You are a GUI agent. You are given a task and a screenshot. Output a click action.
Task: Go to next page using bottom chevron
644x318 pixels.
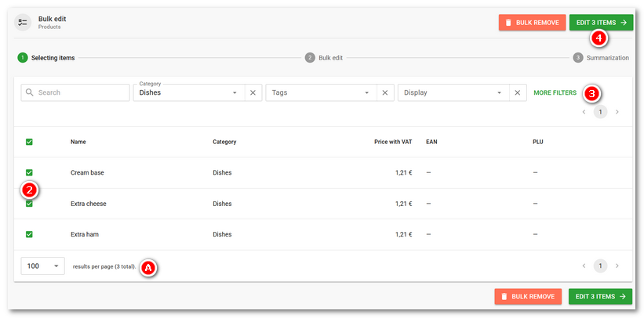(617, 266)
